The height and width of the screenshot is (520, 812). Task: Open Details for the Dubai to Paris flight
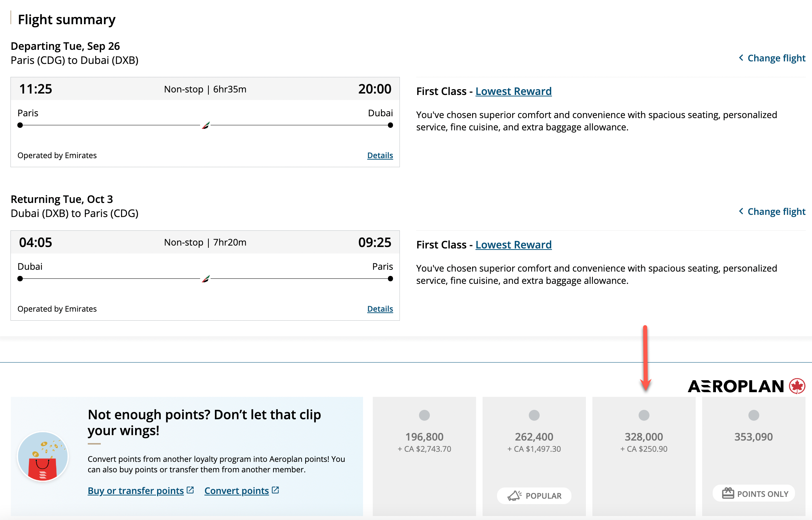pyautogui.click(x=380, y=309)
